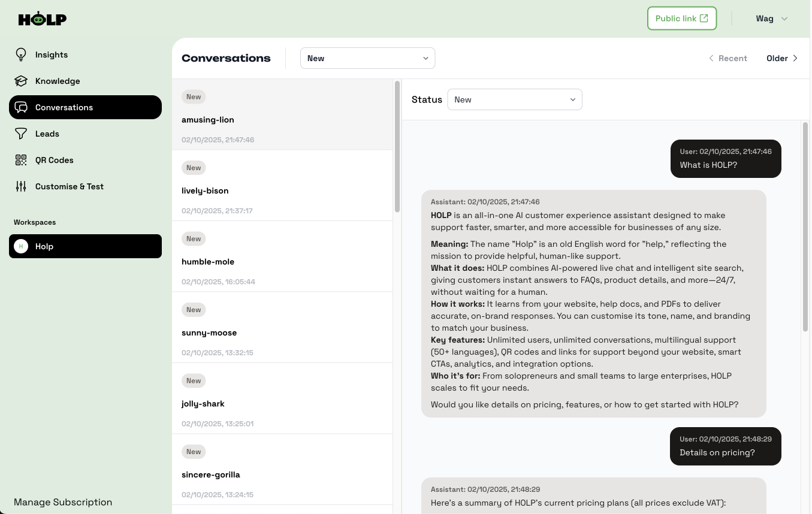Open the sincere-gorilla conversation
Screen dimensions: 812x514
(x=282, y=469)
